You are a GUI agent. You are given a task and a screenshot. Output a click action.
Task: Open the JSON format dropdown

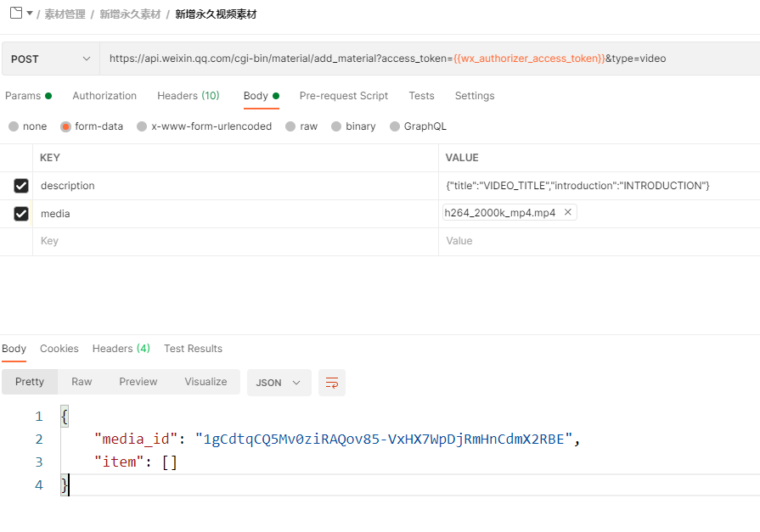(x=279, y=383)
